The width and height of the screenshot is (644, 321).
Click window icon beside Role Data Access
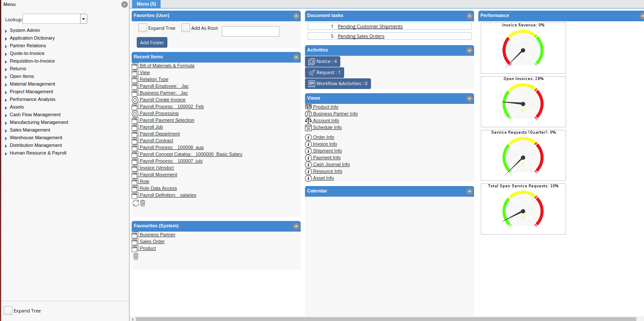tap(135, 188)
